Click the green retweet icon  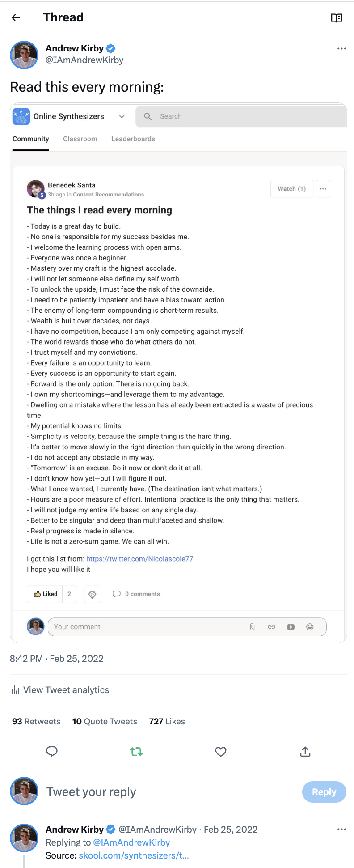click(x=136, y=752)
